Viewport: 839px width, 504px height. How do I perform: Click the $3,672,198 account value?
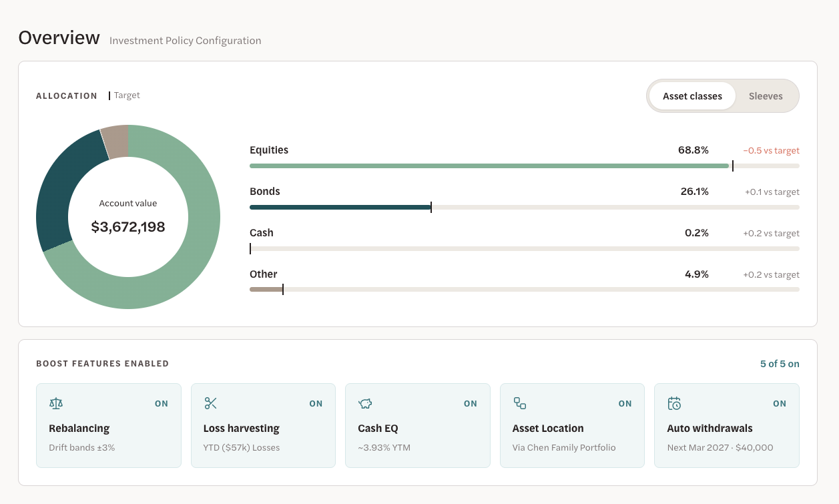[x=128, y=227]
